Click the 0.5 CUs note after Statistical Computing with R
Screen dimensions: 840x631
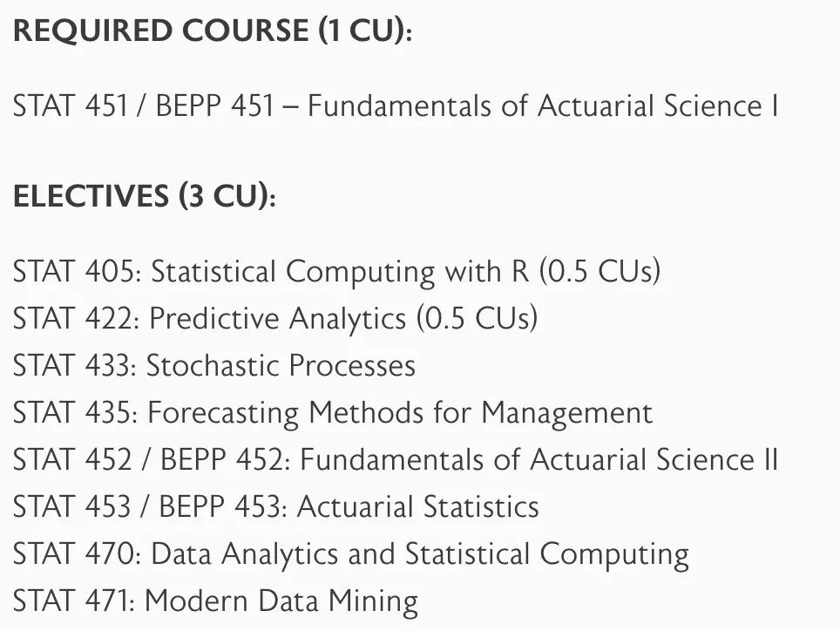pos(600,272)
